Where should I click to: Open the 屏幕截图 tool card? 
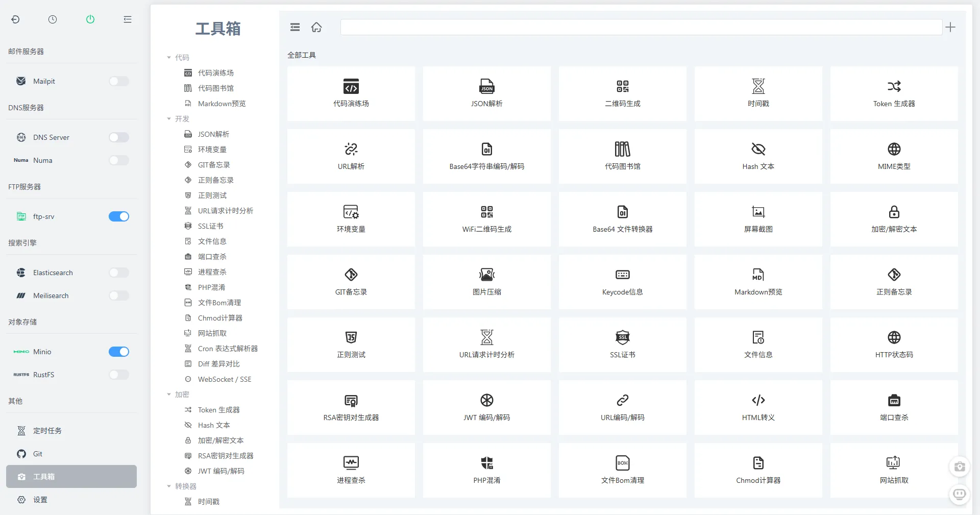pos(758,219)
